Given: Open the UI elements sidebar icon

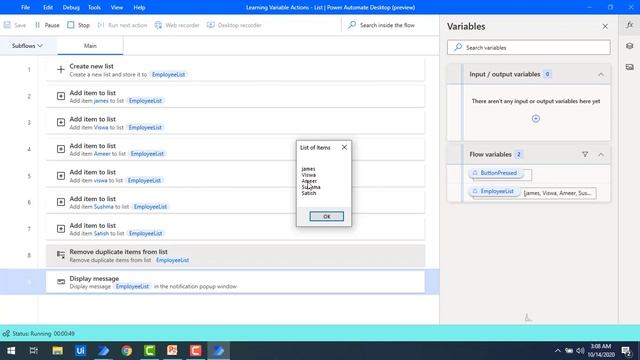Looking at the screenshot, I should [629, 46].
